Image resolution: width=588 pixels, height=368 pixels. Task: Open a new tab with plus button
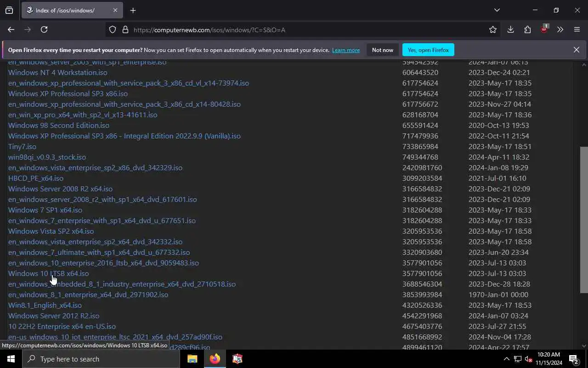pyautogui.click(x=133, y=10)
